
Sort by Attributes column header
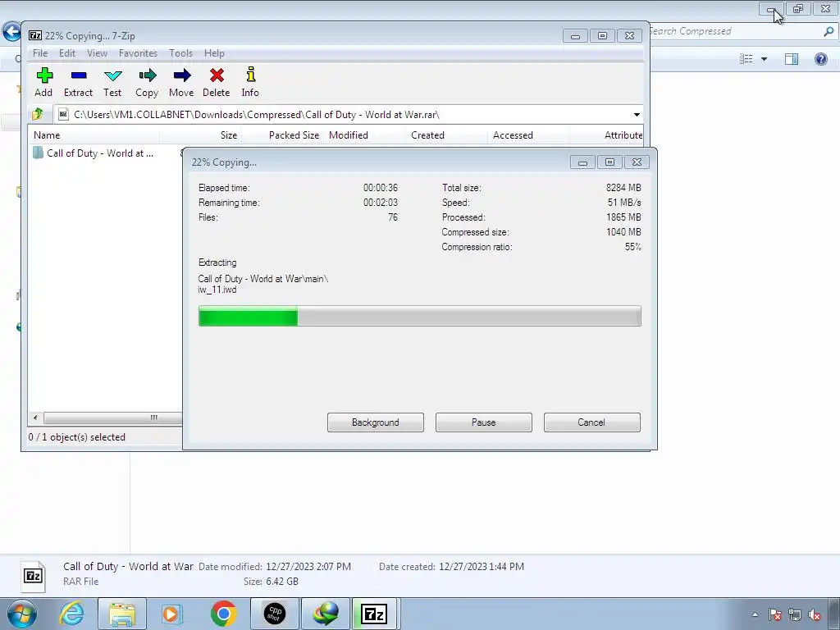(607, 135)
